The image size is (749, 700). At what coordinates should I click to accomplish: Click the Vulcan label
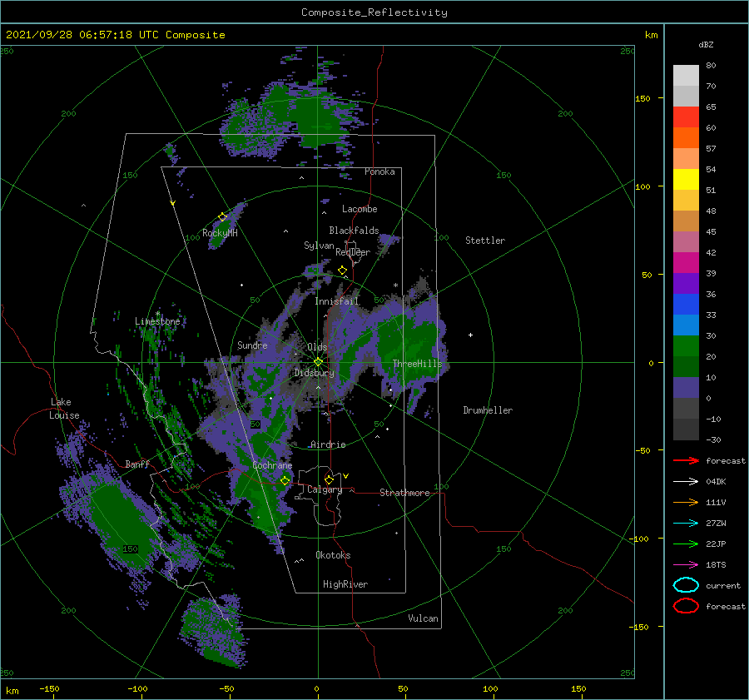(423, 618)
